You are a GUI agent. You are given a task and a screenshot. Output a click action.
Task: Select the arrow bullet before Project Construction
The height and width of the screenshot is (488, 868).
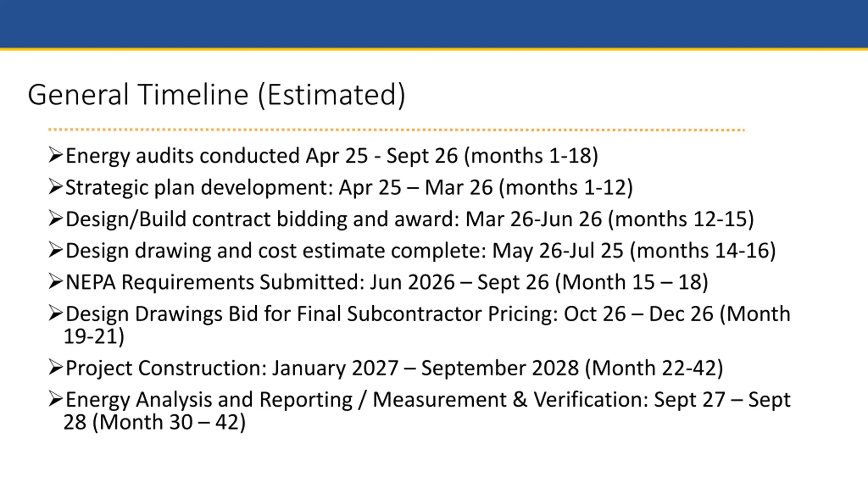click(x=56, y=367)
